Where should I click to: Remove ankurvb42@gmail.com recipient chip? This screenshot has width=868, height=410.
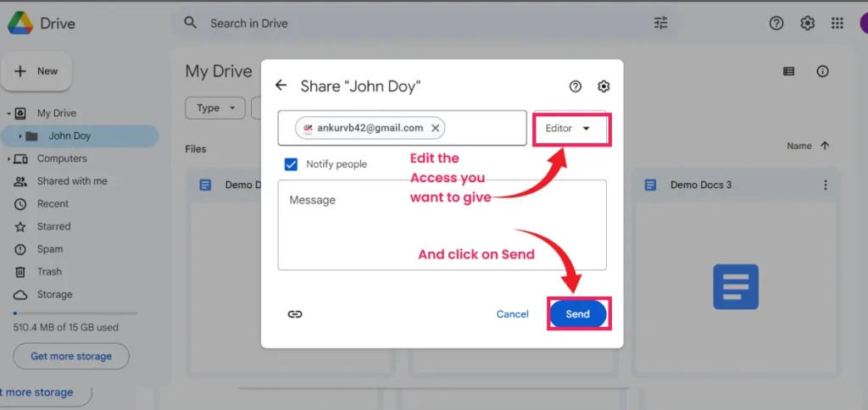(x=435, y=128)
